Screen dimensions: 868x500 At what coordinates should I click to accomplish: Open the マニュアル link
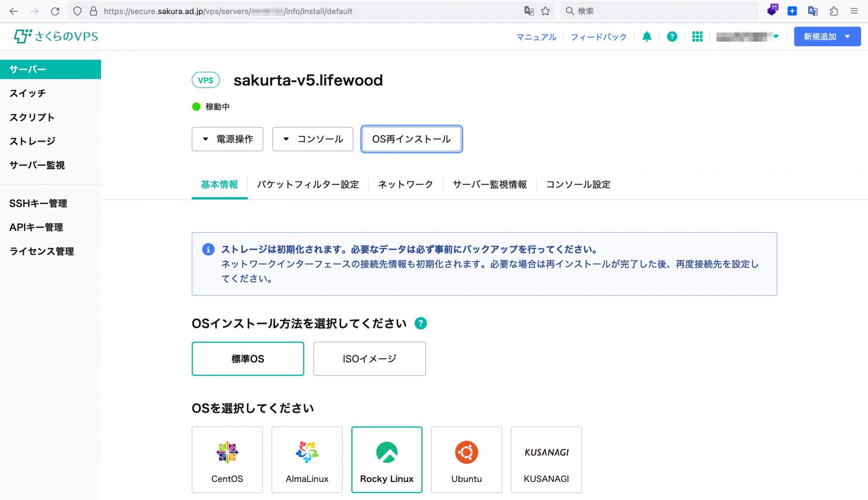(x=536, y=37)
